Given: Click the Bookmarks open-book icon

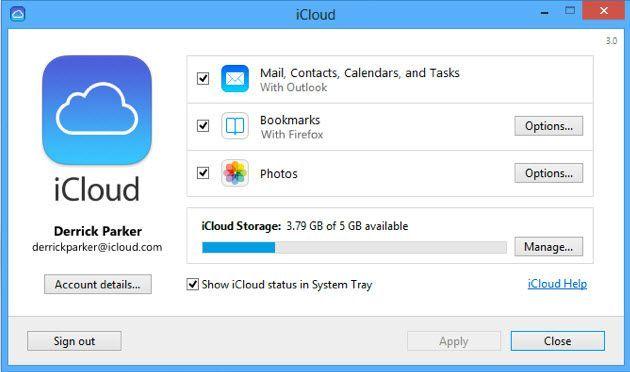Looking at the screenshot, I should tap(235, 126).
